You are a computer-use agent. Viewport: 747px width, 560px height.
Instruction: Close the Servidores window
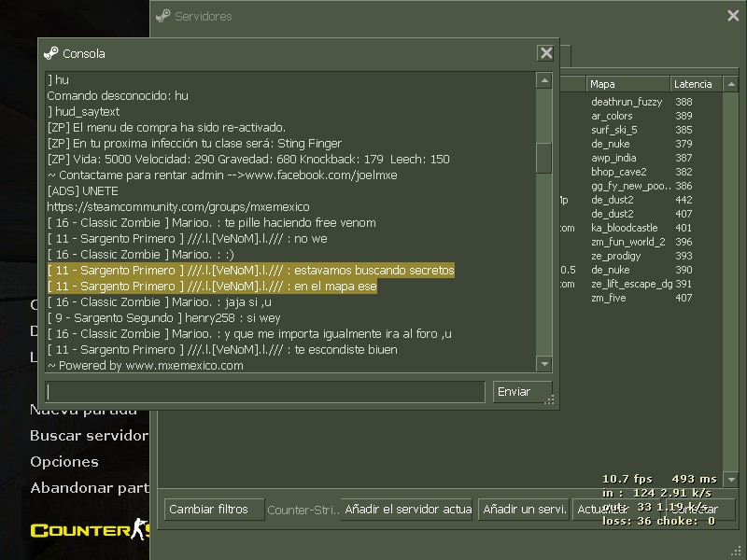[x=733, y=16]
